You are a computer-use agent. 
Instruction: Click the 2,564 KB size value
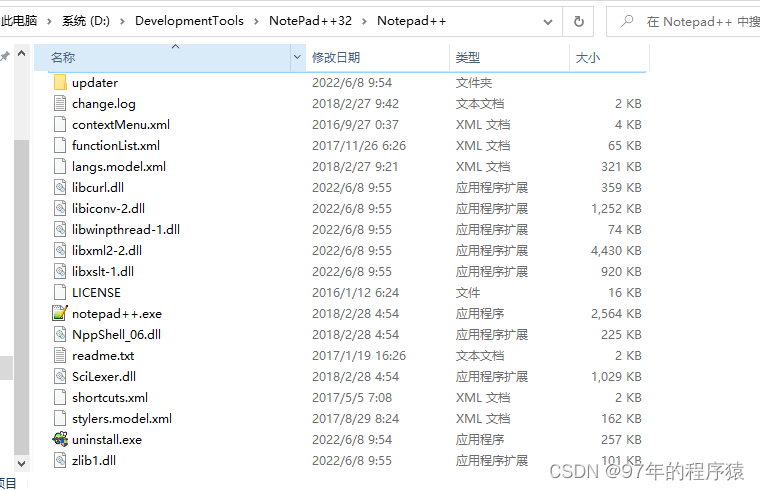tap(616, 314)
